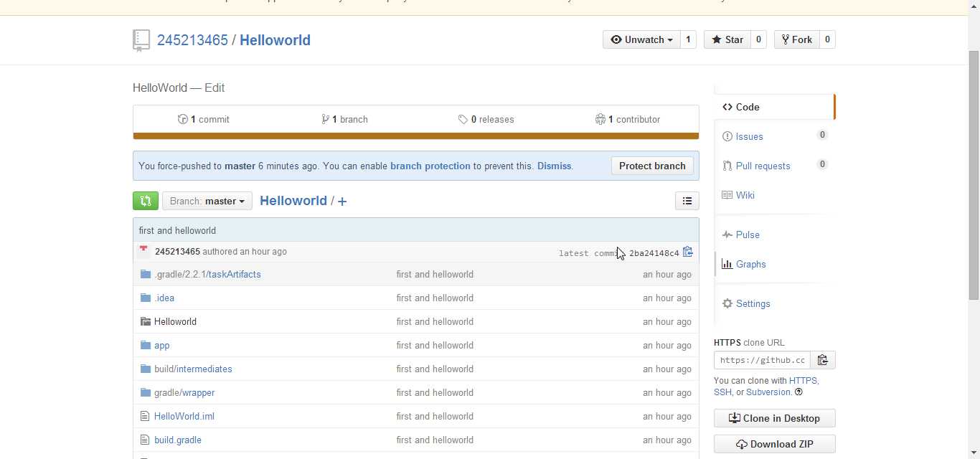
Task: Click the commit author name 245213465
Action: pyautogui.click(x=177, y=251)
